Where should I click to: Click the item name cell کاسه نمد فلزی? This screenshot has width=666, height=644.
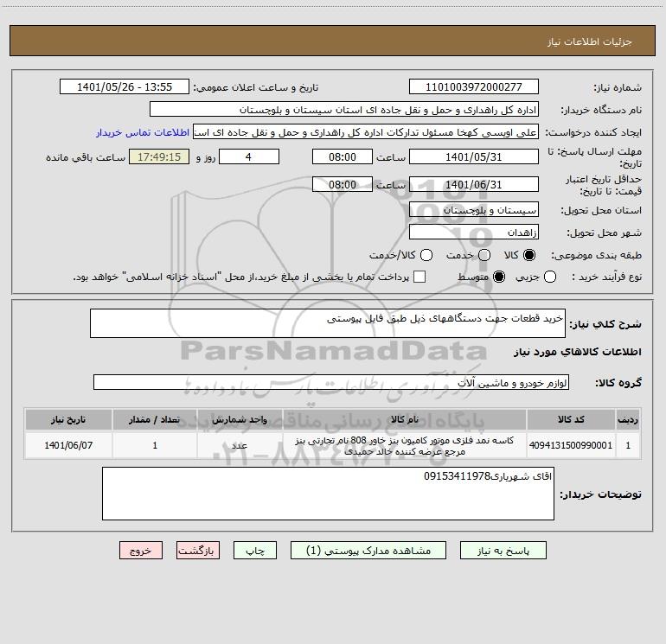405,445
